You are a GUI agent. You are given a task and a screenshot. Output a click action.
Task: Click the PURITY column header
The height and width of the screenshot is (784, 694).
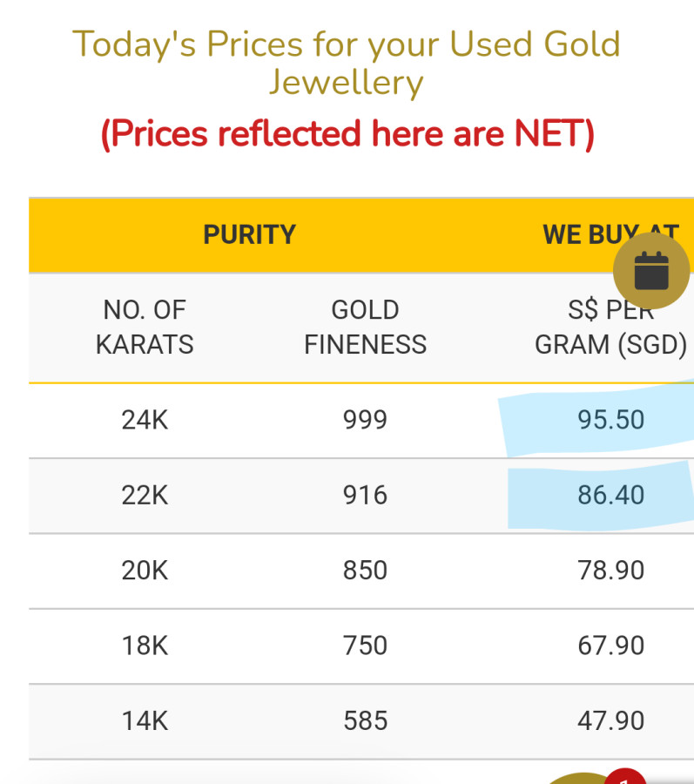[x=249, y=234]
